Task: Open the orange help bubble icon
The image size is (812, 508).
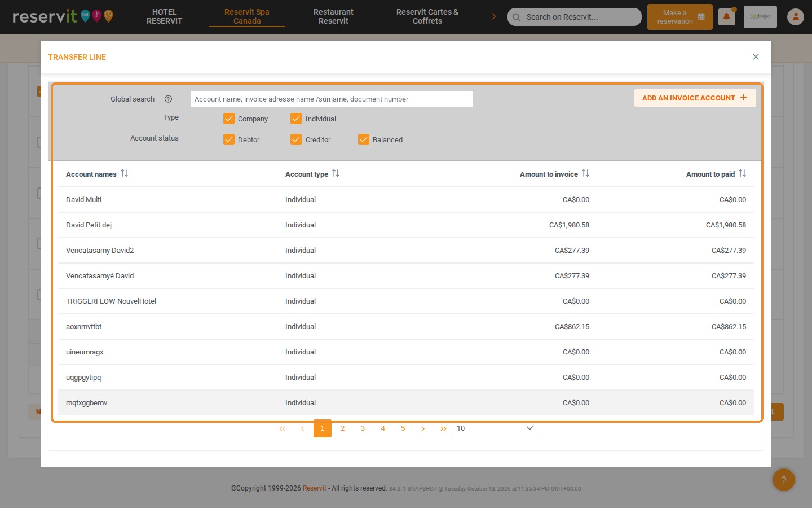Action: (x=784, y=480)
